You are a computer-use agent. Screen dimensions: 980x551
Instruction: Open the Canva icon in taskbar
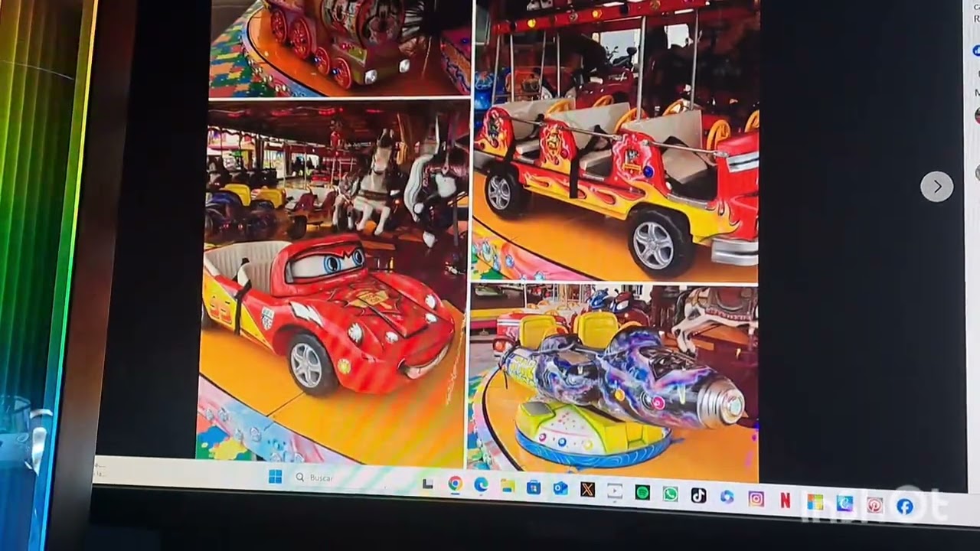click(x=844, y=503)
